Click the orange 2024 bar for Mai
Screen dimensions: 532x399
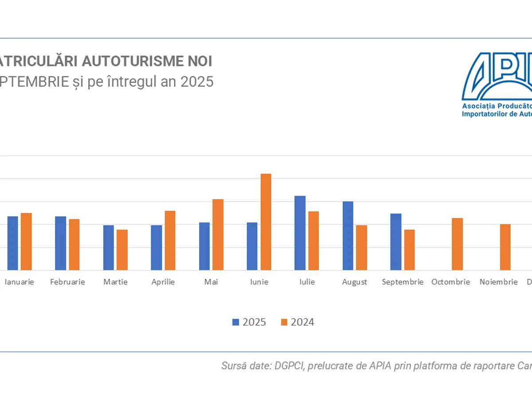click(x=218, y=235)
